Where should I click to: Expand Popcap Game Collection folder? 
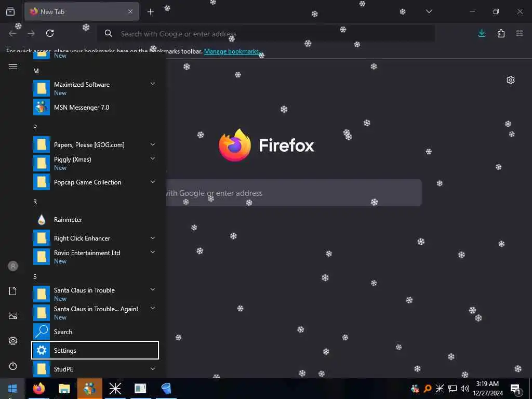coord(95,182)
